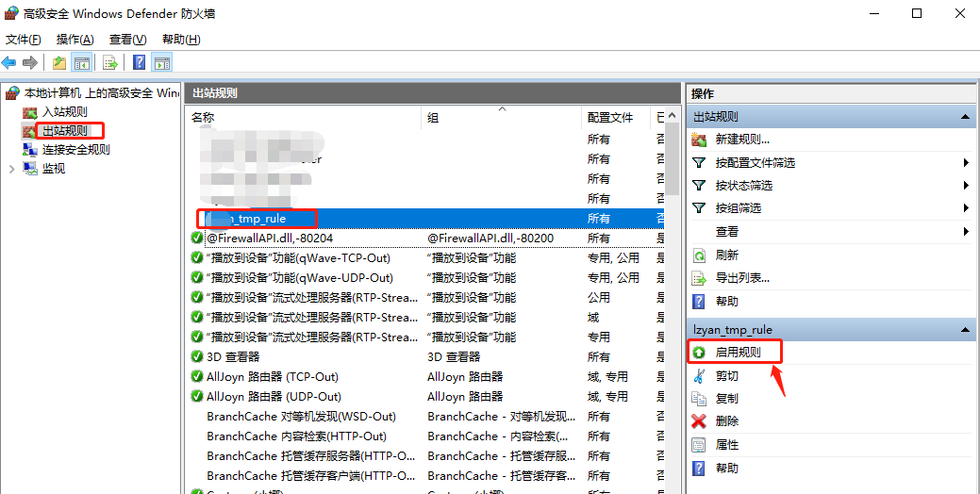The image size is (980, 494).
Task: Click the 出站规则 tree node icon
Action: [29, 131]
